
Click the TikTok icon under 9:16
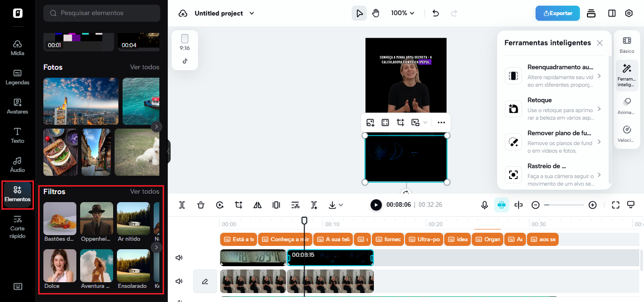185,61
